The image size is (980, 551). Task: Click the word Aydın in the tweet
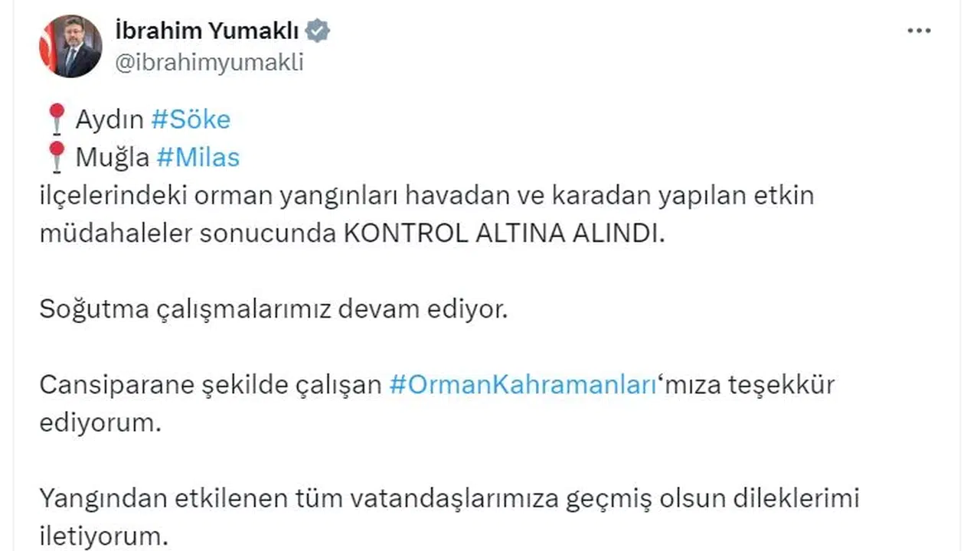[x=109, y=119]
